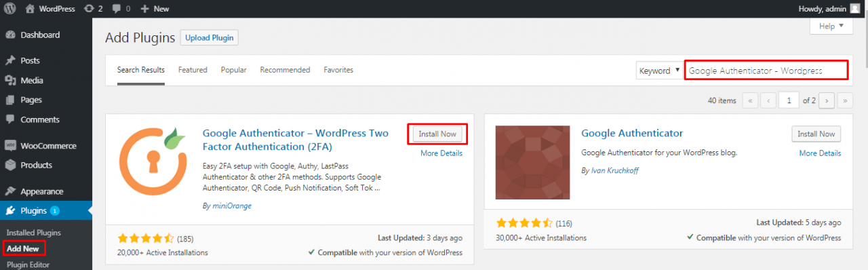Switch to Search Results tab
The width and height of the screenshot is (868, 270).
[141, 70]
